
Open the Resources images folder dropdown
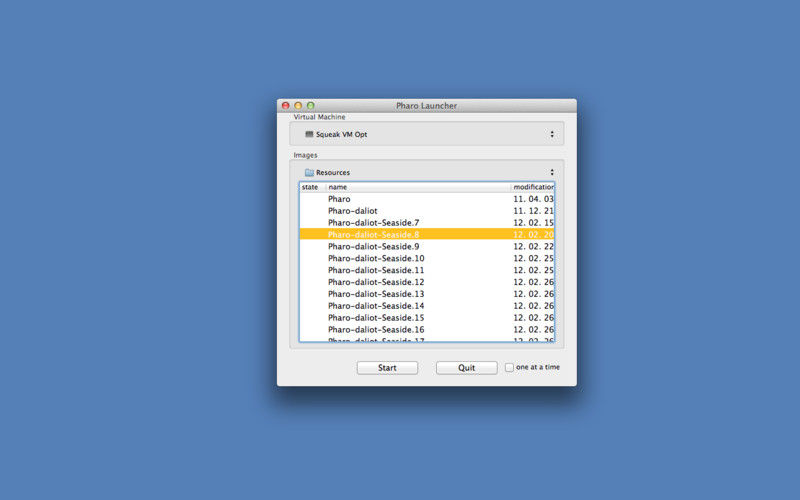[x=427, y=172]
